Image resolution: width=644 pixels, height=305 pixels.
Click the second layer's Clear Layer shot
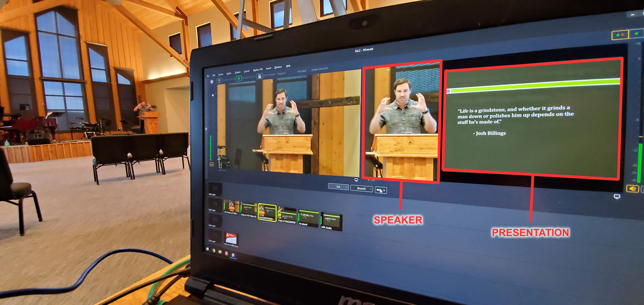click(x=215, y=205)
